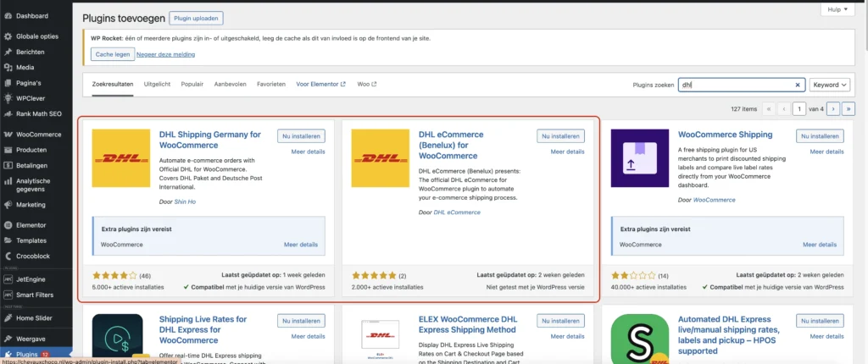
Task: Switch to the Populair tab
Action: point(192,84)
